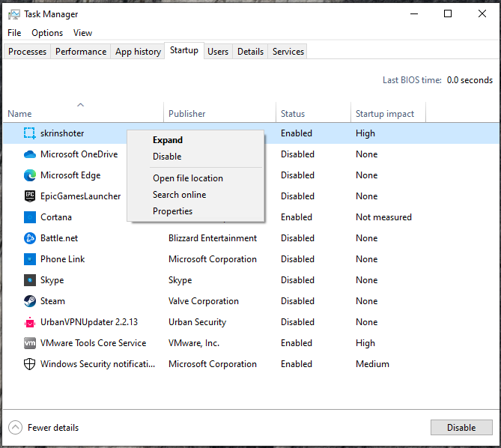
Task: Click Urban Security publisher cell
Action: (x=198, y=322)
